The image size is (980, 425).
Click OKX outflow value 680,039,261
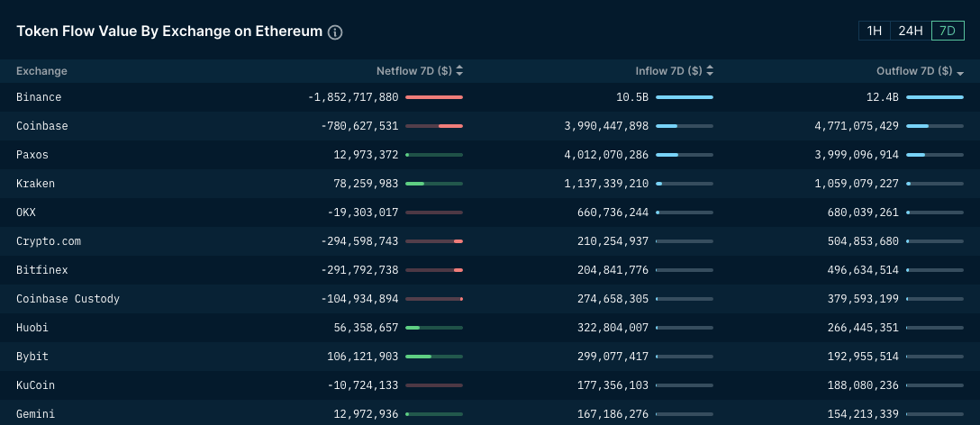tap(863, 212)
